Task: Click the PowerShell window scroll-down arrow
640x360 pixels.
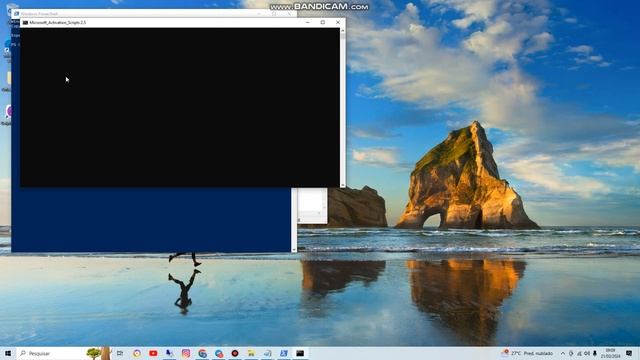Action: pyautogui.click(x=294, y=249)
